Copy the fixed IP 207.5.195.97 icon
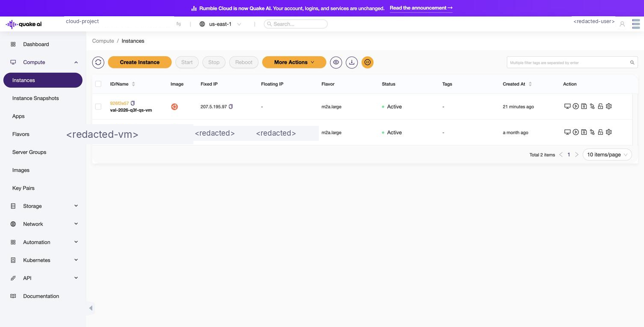The width and height of the screenshot is (644, 327). tap(231, 107)
